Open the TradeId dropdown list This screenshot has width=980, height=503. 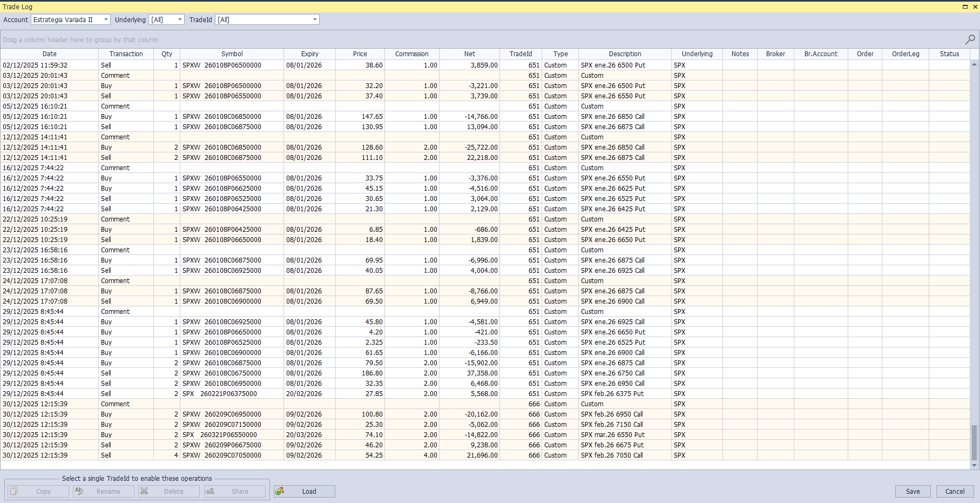click(315, 19)
